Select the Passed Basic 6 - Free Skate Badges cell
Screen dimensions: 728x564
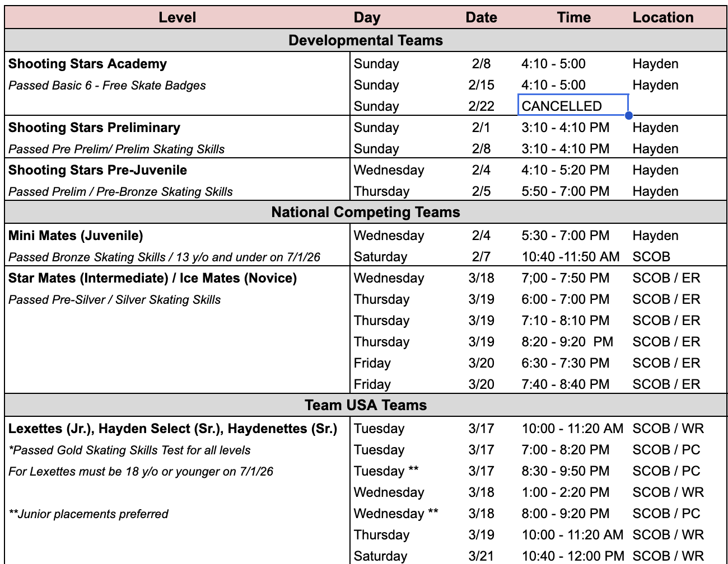pyautogui.click(x=107, y=86)
